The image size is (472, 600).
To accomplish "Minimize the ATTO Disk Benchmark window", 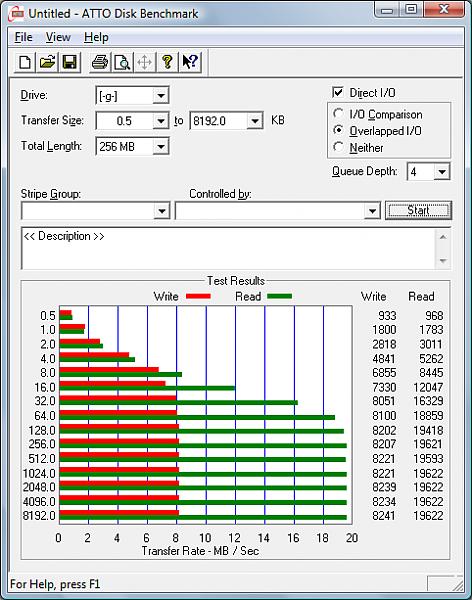I will (387, 9).
